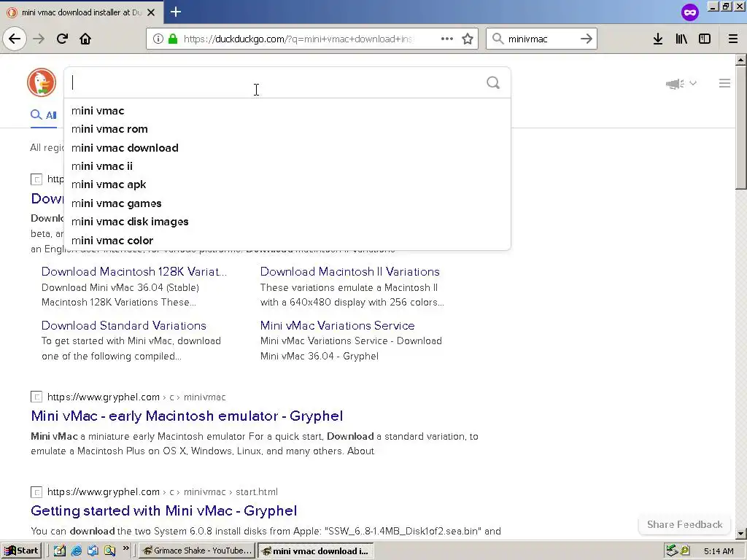Click the private browsing mask icon
This screenshot has width=747, height=560.
pyautogui.click(x=690, y=12)
